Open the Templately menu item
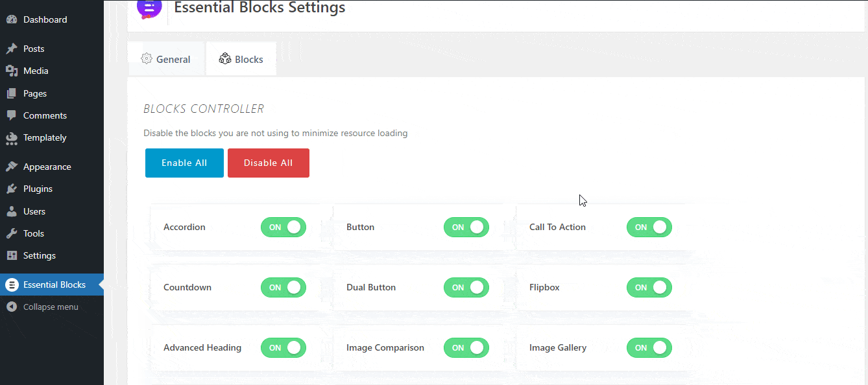868x385 pixels. (x=52, y=137)
